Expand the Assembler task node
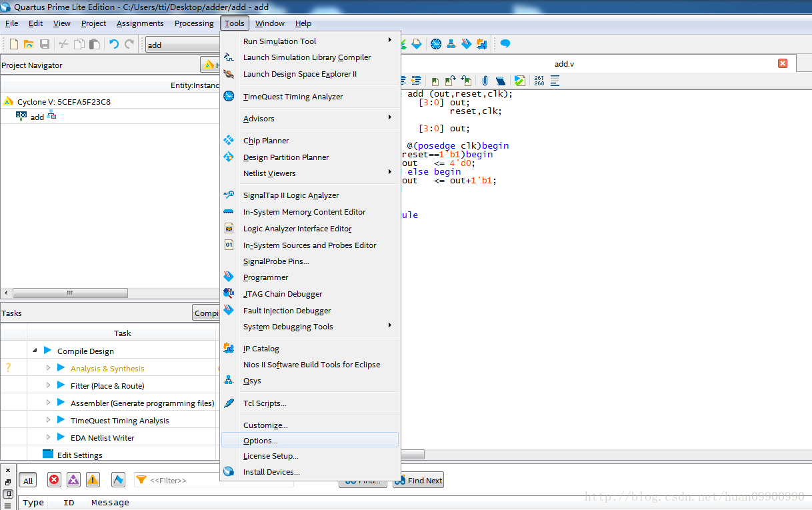Screen dimensions: 812x510 click(x=48, y=403)
